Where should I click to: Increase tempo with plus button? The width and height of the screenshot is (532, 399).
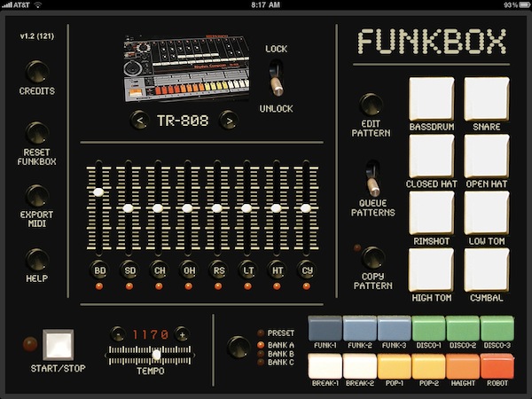(182, 334)
